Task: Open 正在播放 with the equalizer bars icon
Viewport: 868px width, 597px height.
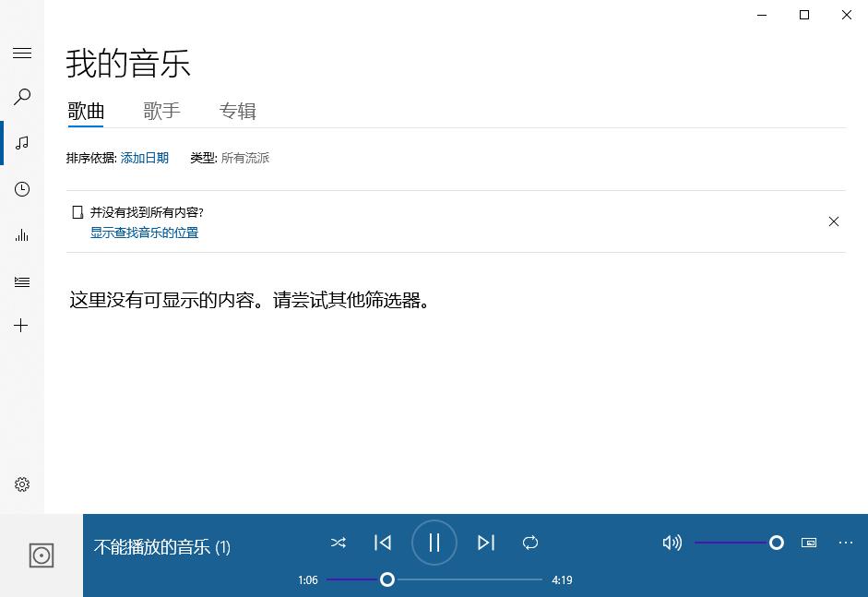Action: 21,235
